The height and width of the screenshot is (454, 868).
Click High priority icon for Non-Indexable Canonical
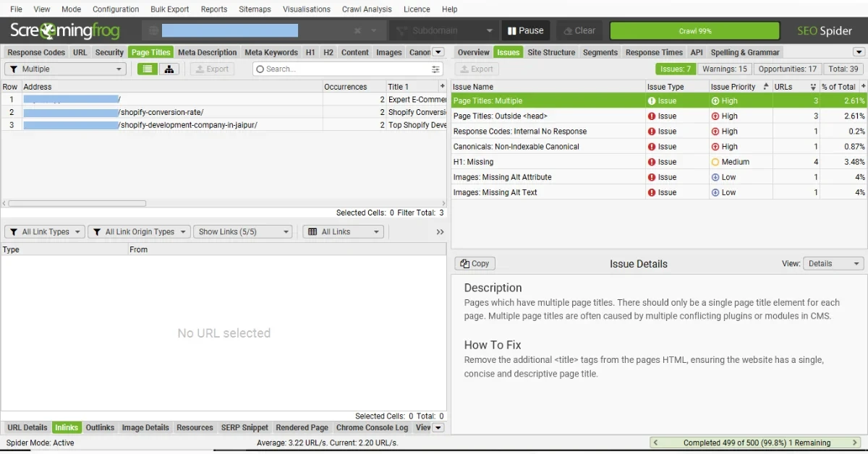[x=715, y=147]
